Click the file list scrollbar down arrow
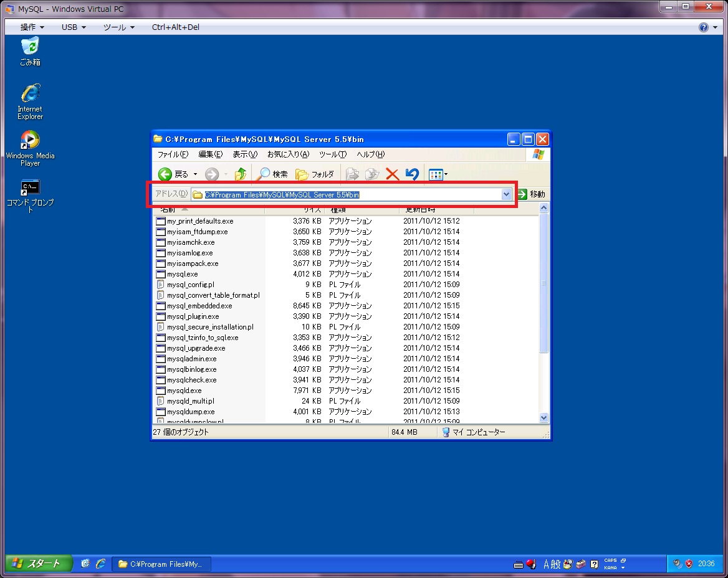Image resolution: width=728 pixels, height=578 pixels. [x=544, y=417]
